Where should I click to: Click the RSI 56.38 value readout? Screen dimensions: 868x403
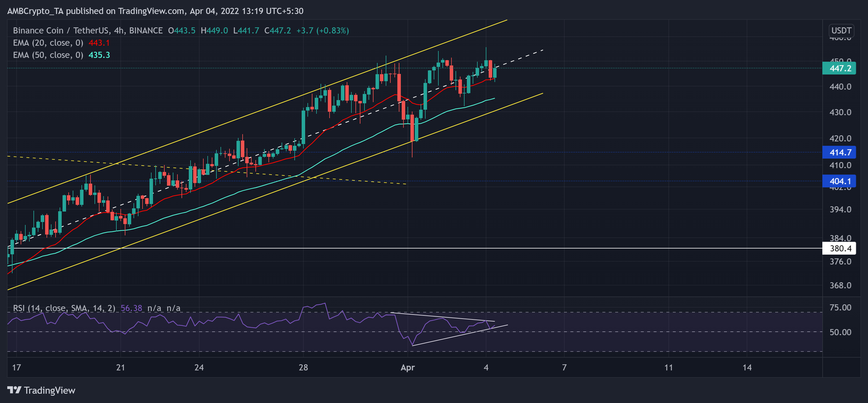[131, 308]
